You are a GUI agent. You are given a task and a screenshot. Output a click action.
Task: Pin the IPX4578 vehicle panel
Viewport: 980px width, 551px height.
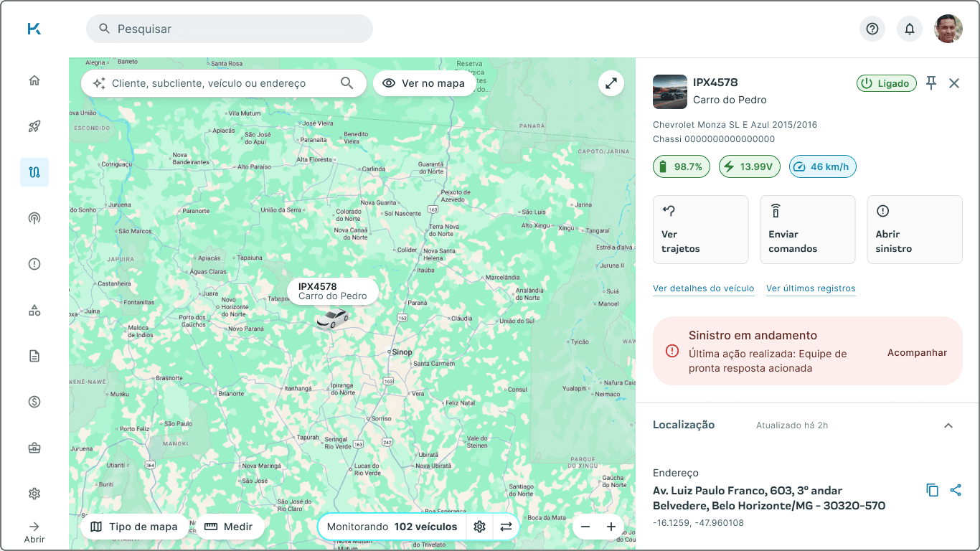(x=931, y=83)
